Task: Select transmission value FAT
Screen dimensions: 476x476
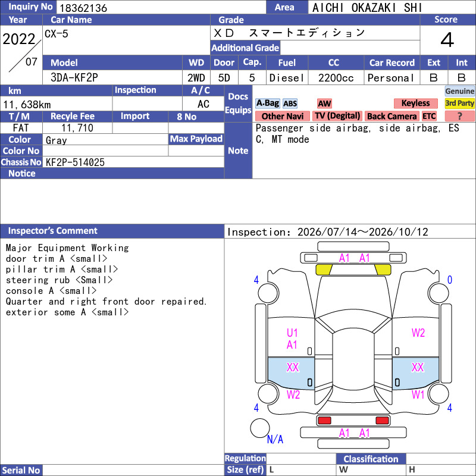Action: (21, 128)
